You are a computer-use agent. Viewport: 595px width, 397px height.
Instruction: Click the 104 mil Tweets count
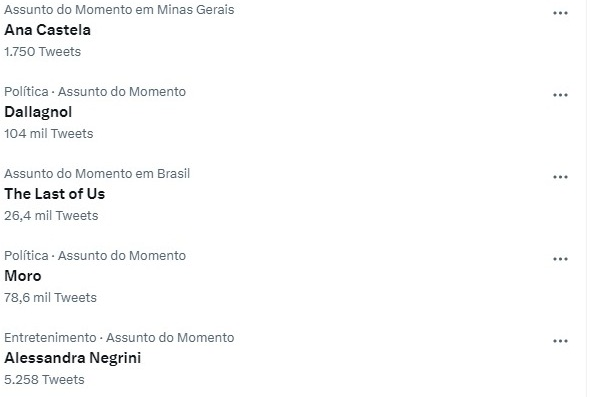49,134
